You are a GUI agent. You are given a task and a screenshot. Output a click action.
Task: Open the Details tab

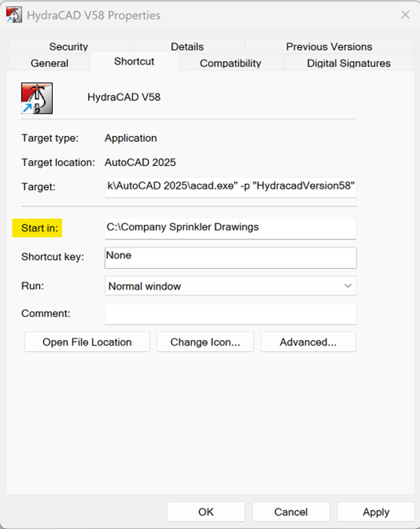pyautogui.click(x=187, y=46)
